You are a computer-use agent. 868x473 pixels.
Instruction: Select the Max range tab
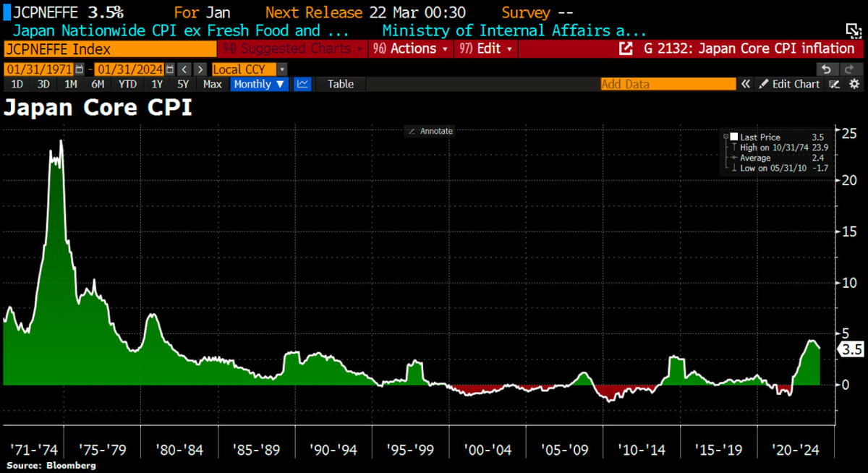tap(213, 84)
